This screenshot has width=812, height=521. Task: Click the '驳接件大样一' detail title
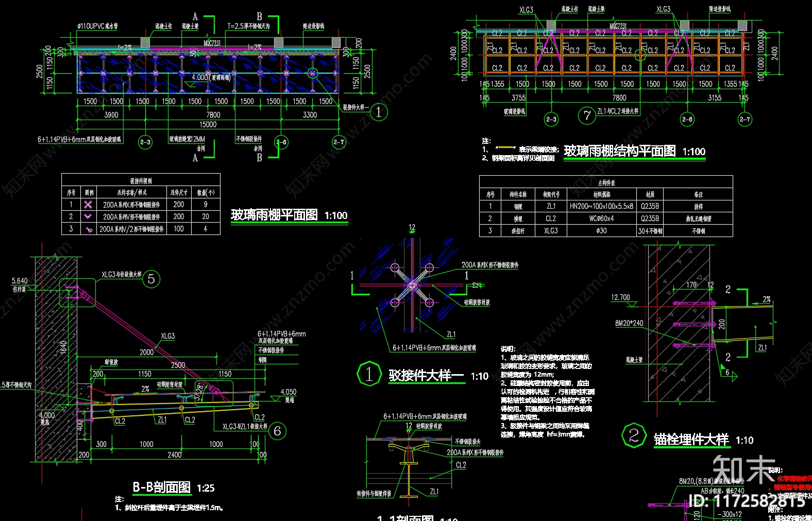coord(426,375)
